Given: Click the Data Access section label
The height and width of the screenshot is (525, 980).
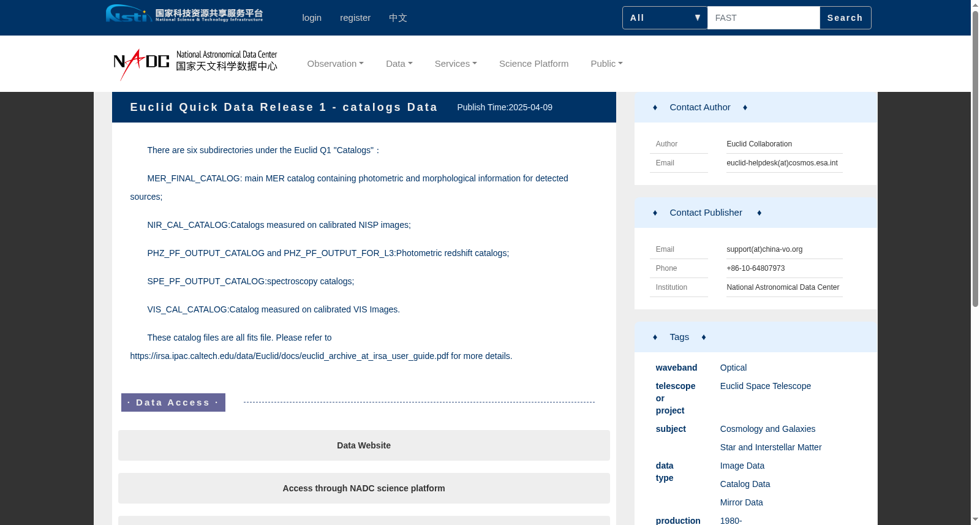Looking at the screenshot, I should coord(173,402).
